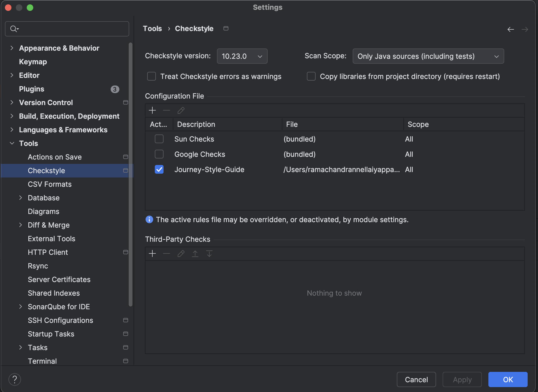
Task: Click the Tools breadcrumb link
Action: click(x=152, y=29)
